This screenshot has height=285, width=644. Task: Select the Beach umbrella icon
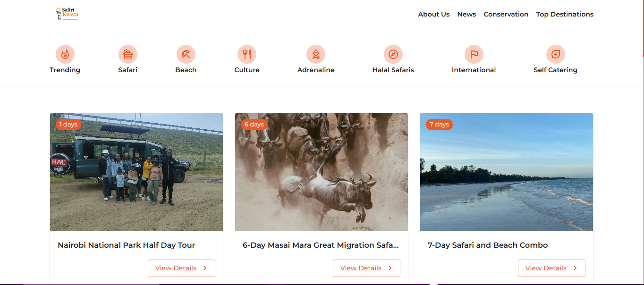[186, 54]
